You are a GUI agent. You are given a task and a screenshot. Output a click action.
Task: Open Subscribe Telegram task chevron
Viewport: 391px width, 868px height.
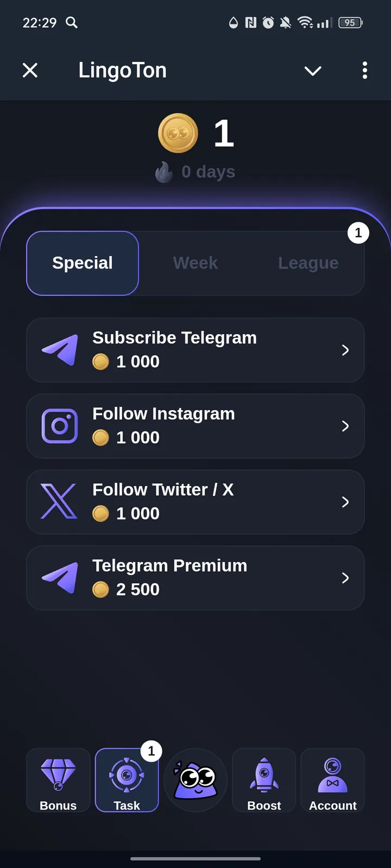(345, 350)
